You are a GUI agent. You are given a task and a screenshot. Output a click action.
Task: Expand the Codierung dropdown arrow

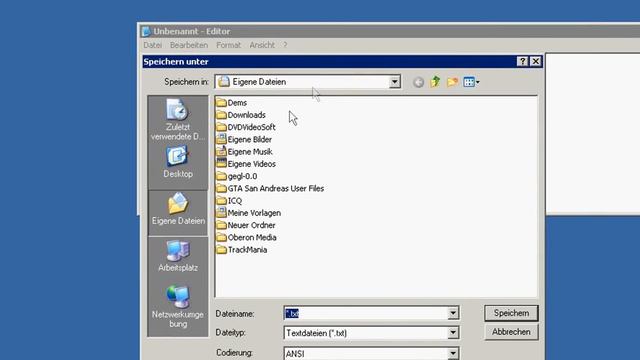point(453,353)
